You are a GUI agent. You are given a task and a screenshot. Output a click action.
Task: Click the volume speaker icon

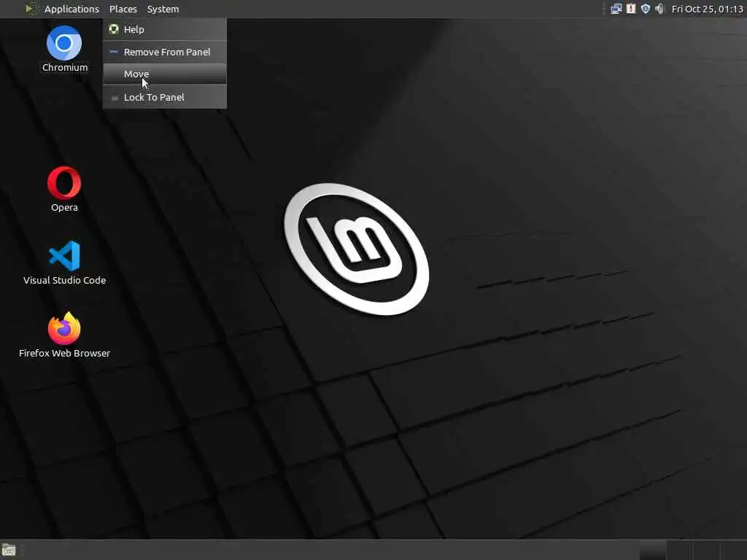(659, 9)
